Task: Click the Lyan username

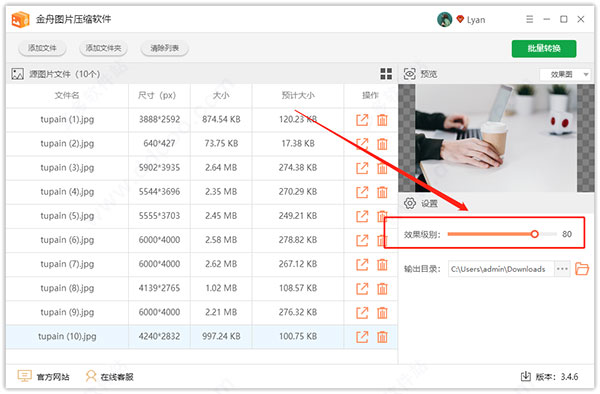Action: point(476,20)
